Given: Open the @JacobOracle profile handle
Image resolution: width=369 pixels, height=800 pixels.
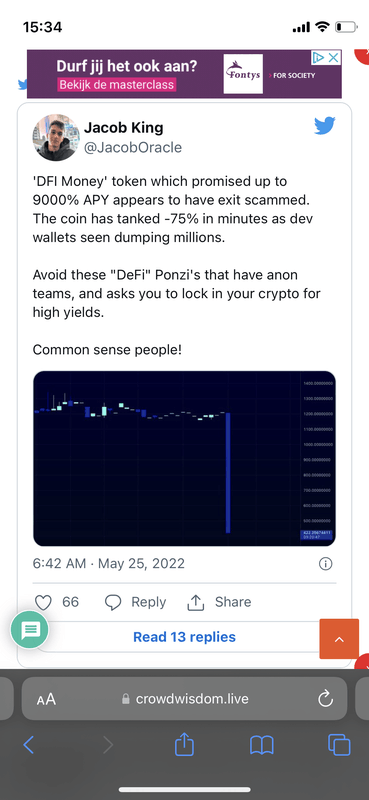Looking at the screenshot, I should tap(133, 147).
